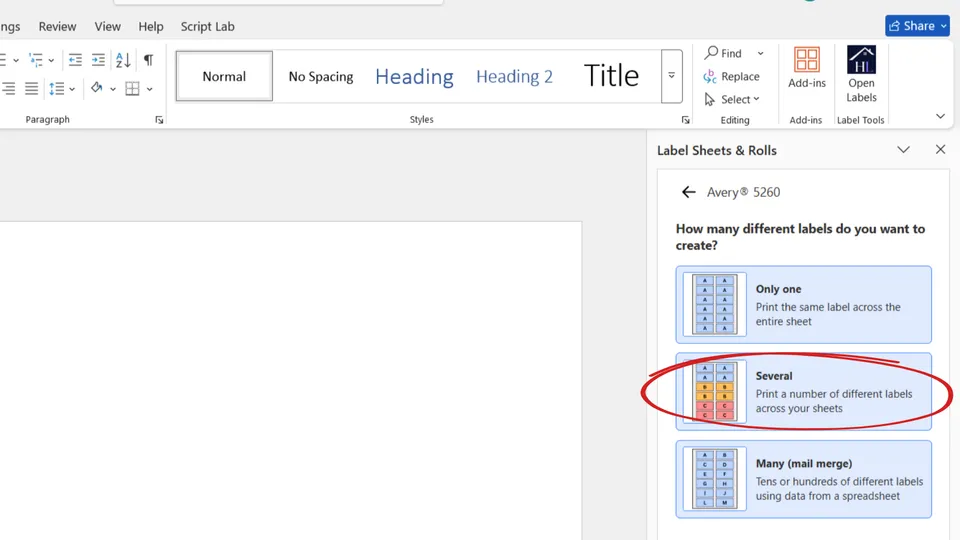Expand the Styles gallery
The height and width of the screenshot is (540, 960).
(672, 76)
